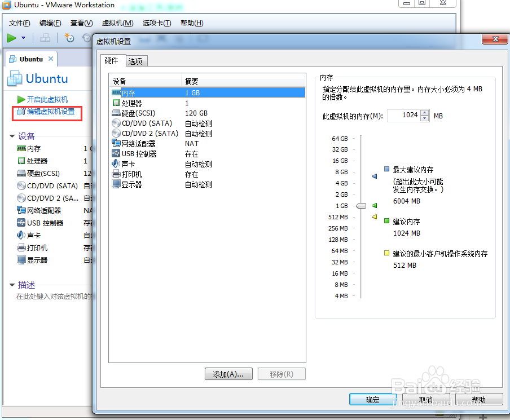Click the memory slider thumb at 1 GB

(361, 206)
